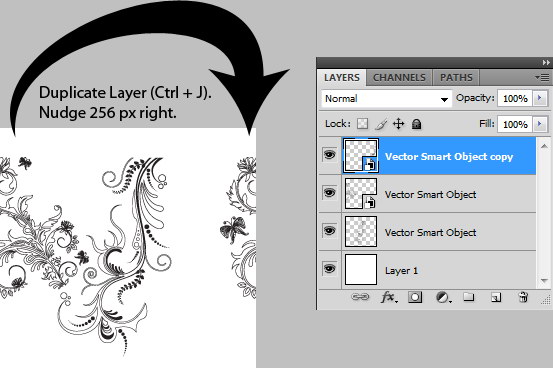Click the Fill value field
553x368 pixels.
click(515, 125)
